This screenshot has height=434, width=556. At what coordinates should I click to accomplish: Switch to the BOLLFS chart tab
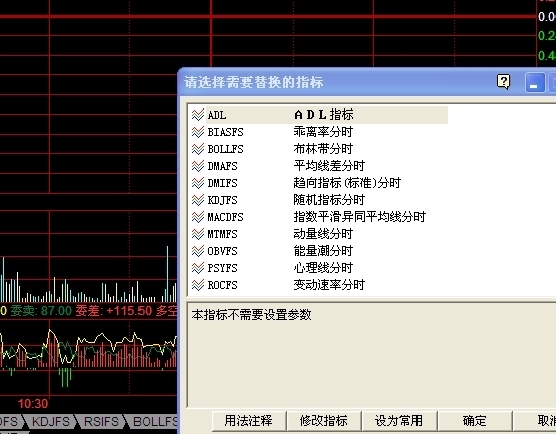pyautogui.click(x=152, y=422)
